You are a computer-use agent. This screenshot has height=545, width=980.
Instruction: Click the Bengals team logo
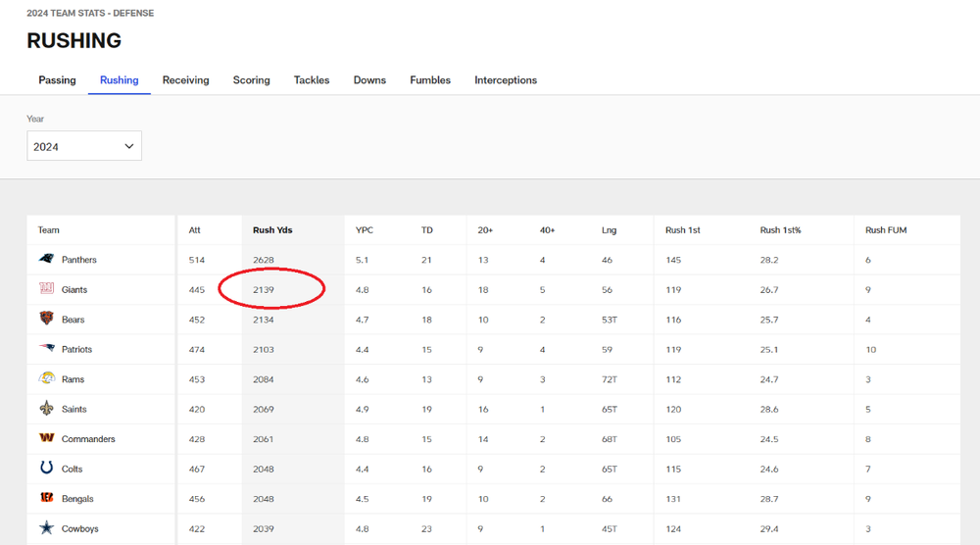(46, 499)
